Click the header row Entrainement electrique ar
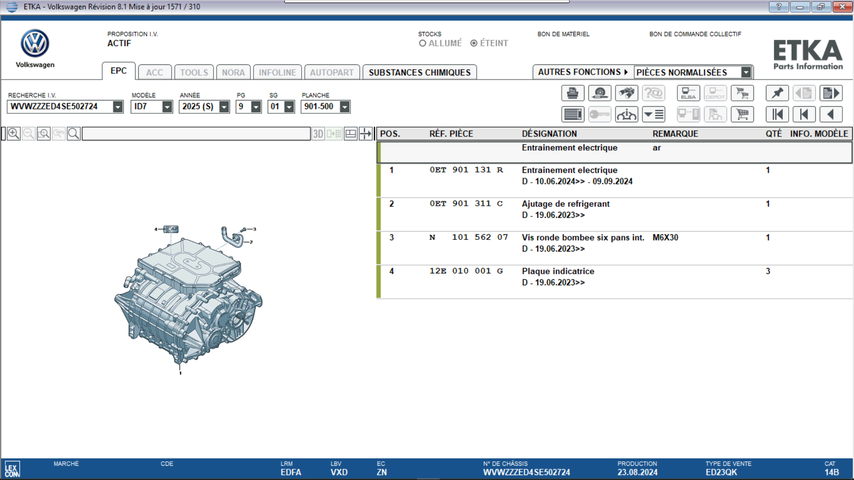The width and height of the screenshot is (854, 480). (x=615, y=152)
